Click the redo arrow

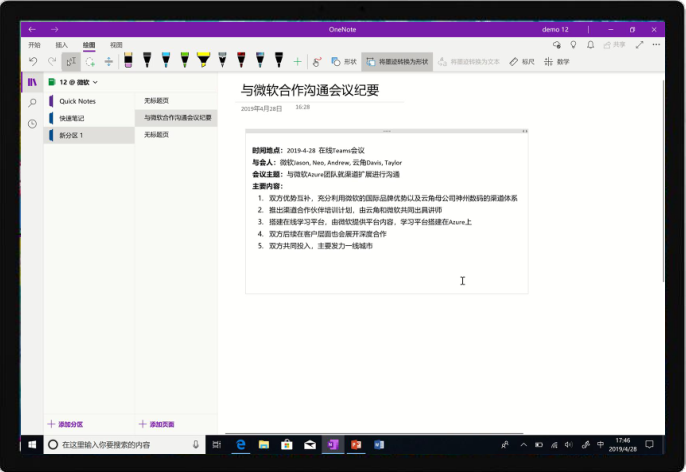52,62
